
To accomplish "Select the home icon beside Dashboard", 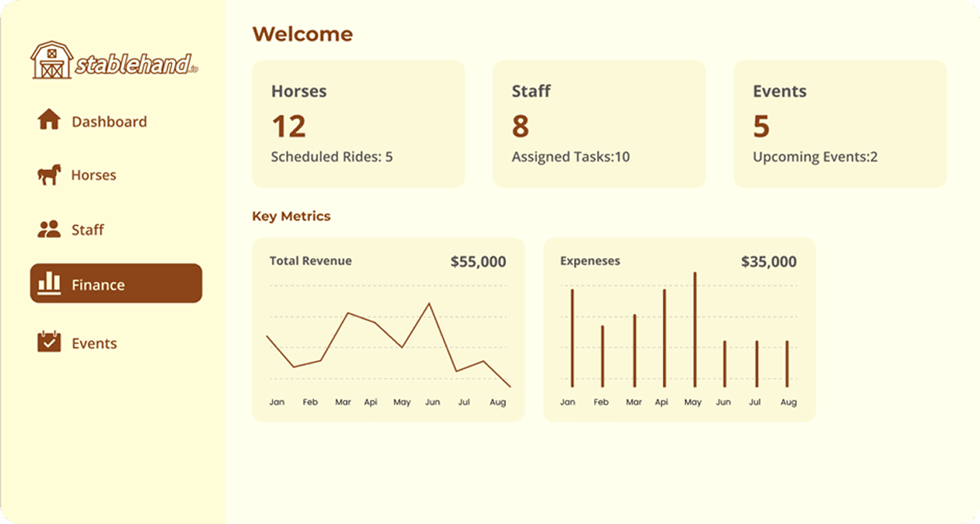I will (48, 121).
